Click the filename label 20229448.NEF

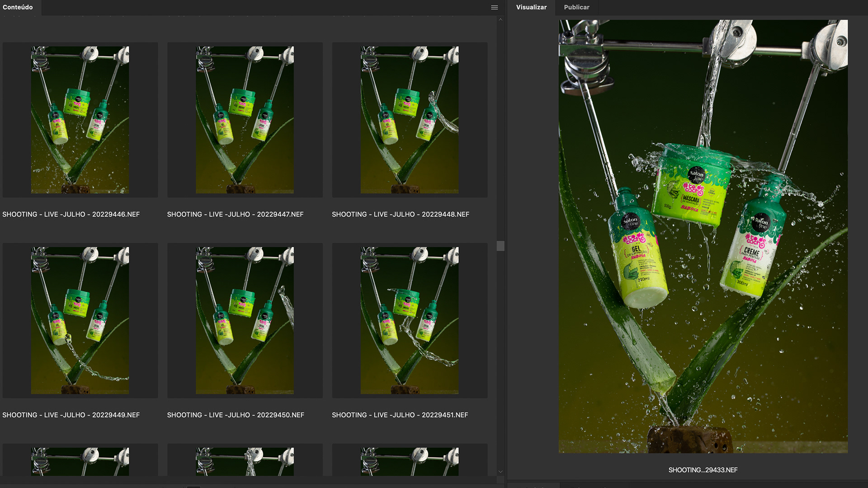[401, 214]
